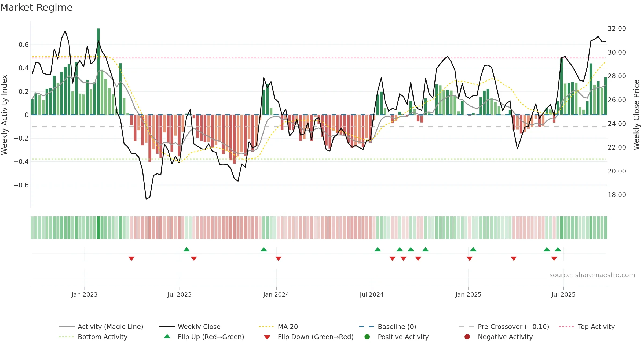Click the Flip Down (Green→Red) legend entry

309,337
